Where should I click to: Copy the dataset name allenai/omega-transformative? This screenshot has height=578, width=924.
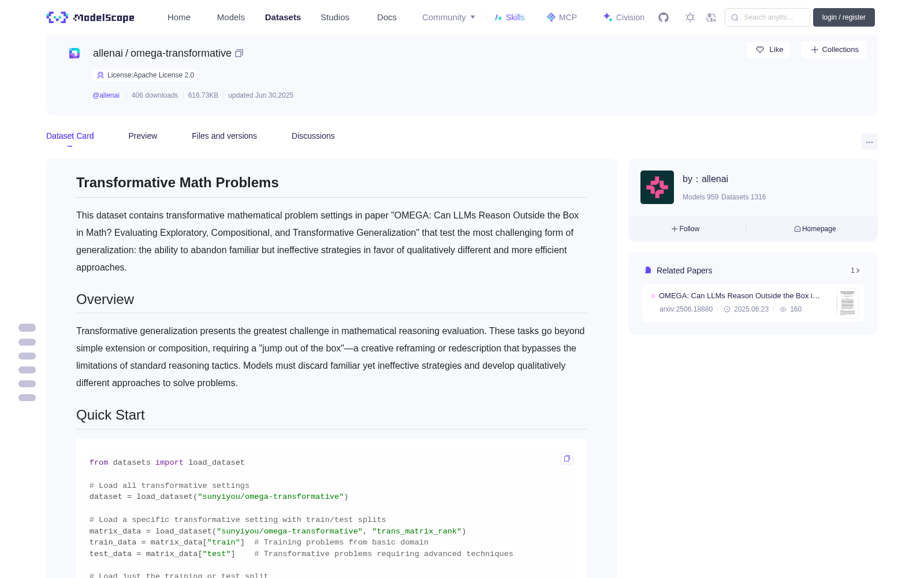coord(239,53)
